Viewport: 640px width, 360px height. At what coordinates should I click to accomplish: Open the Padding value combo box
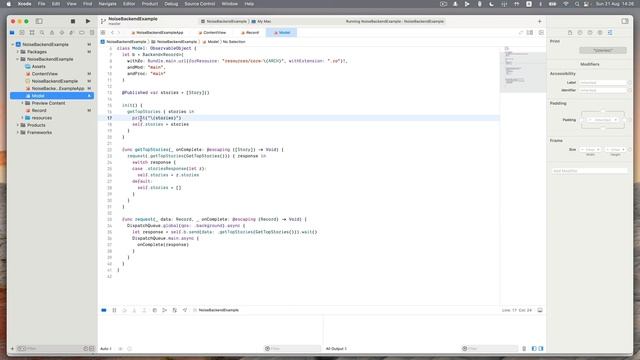(x=602, y=120)
